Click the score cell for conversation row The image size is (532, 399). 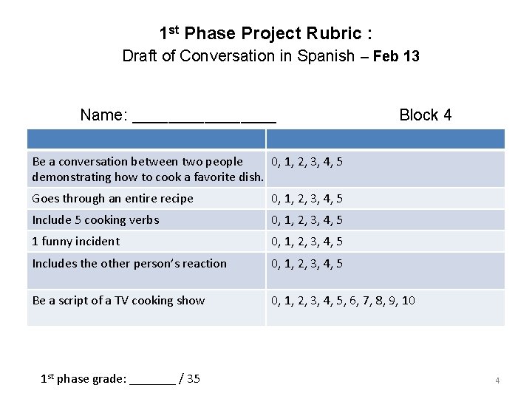pos(307,162)
